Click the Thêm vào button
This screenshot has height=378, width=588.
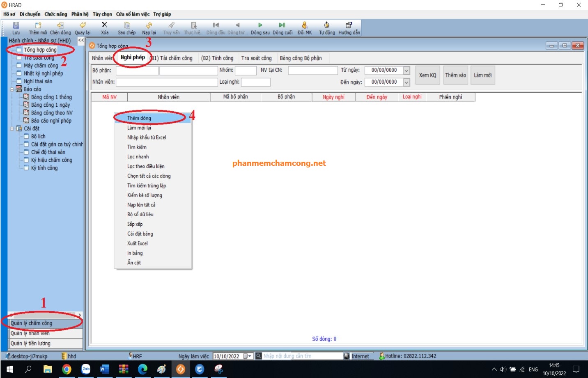coord(456,75)
